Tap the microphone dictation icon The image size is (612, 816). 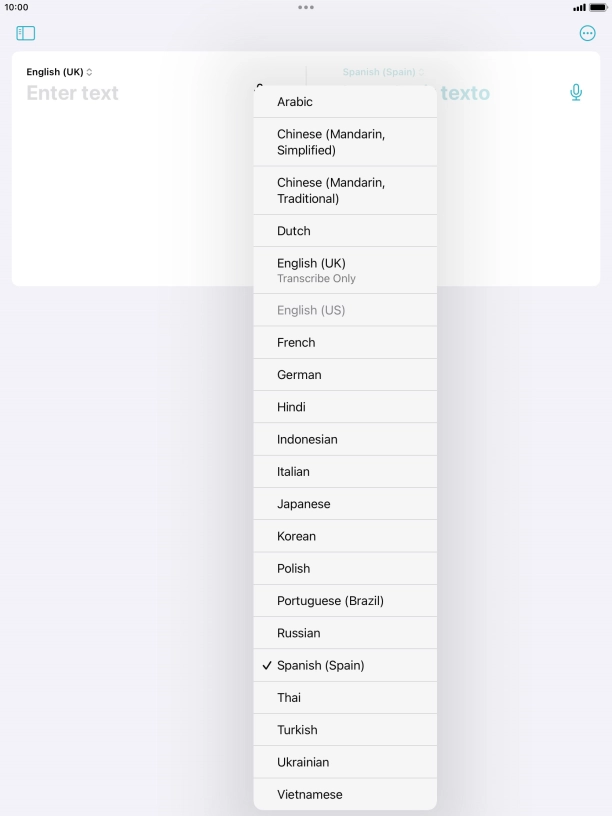tap(576, 93)
